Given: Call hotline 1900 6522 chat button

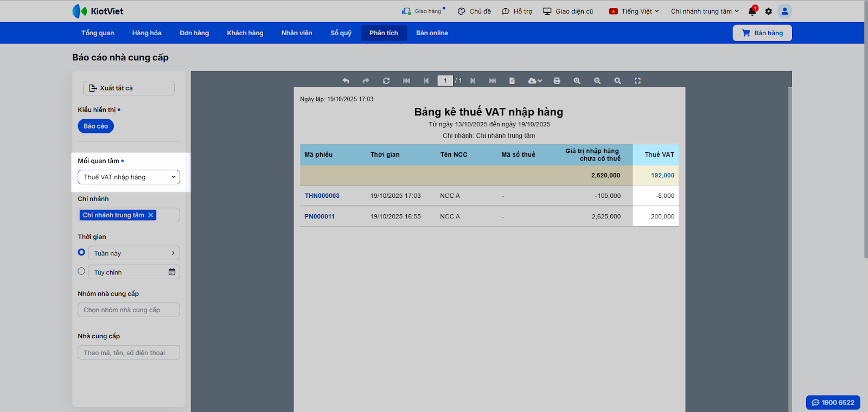Looking at the screenshot, I should pos(833,402).
